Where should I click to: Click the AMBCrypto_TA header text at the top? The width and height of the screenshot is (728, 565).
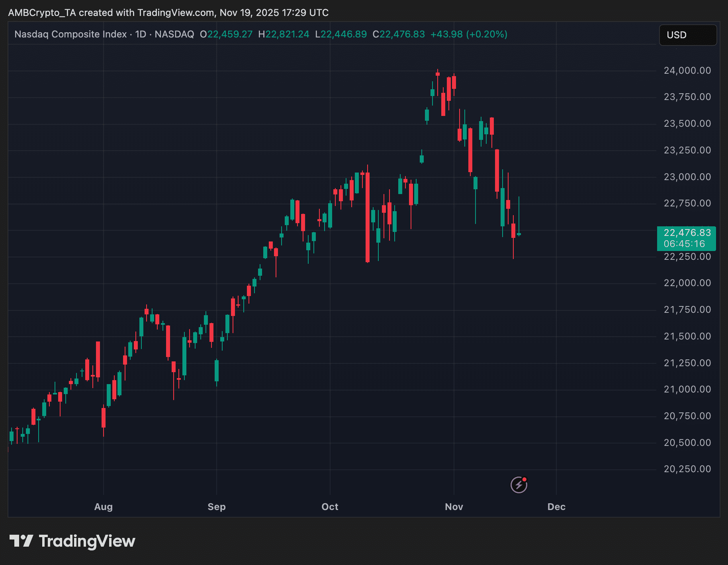[42, 13]
